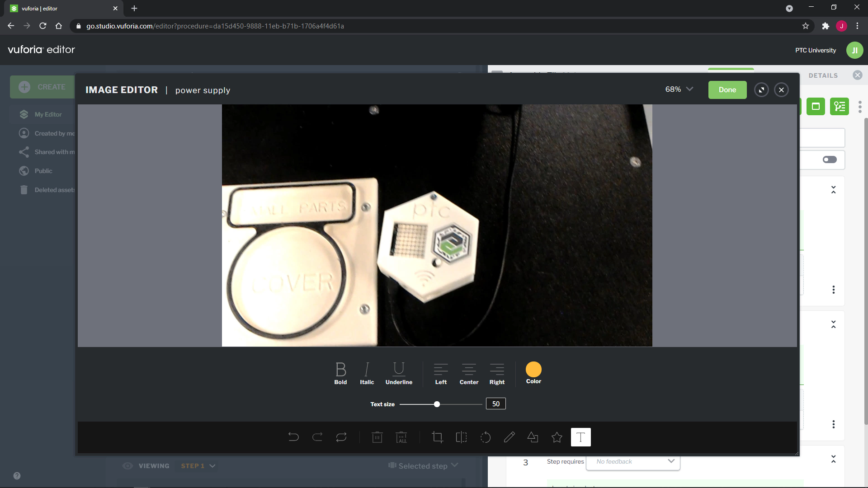Open My Editor in sidebar
This screenshot has width=868, height=488.
(x=42, y=114)
